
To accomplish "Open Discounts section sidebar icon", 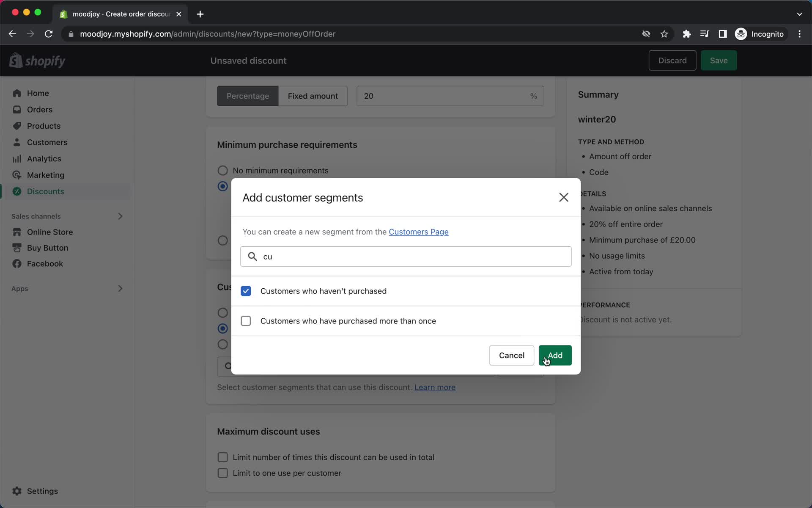I will tap(16, 191).
